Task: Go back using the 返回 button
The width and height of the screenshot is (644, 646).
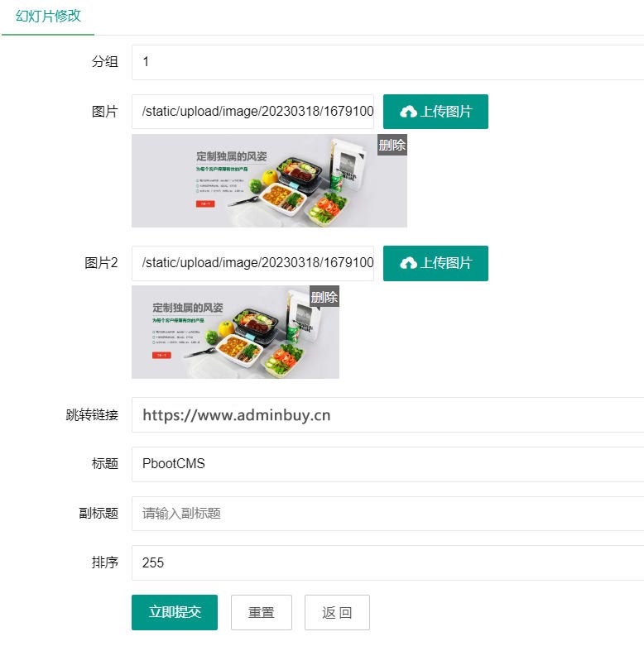Action: coord(337,612)
